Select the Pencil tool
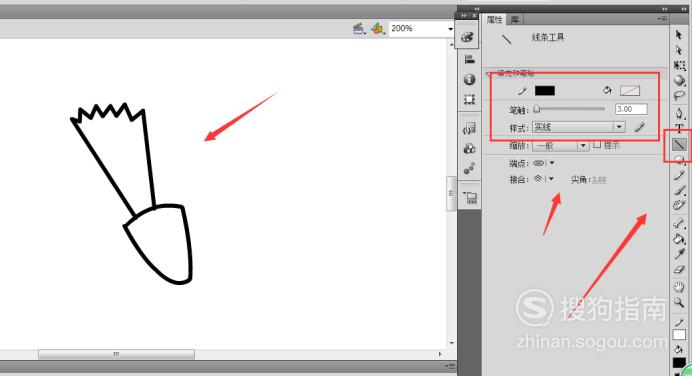692x376 pixels. (x=679, y=175)
